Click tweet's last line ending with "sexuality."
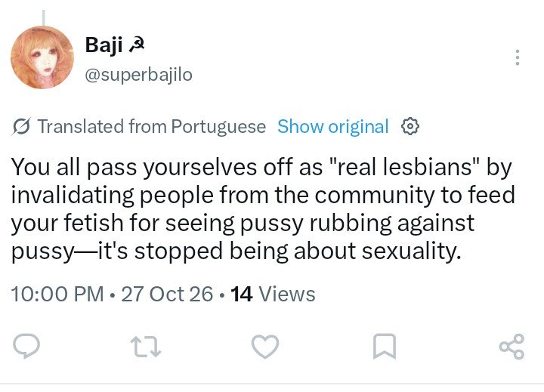 point(236,251)
